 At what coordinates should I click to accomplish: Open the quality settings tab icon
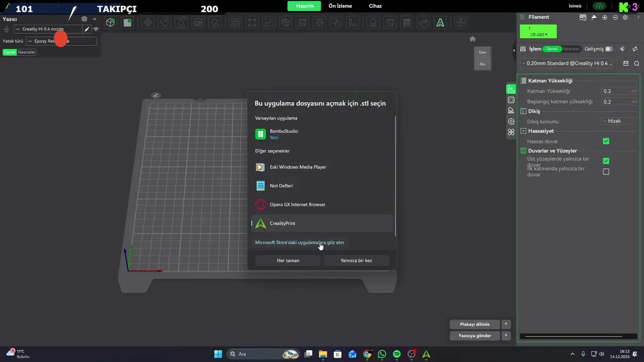(511, 89)
